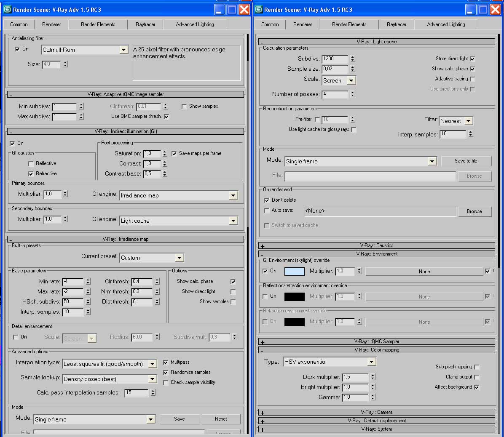Toggle the Multipass checkbox
Screen dimensions: 504x437
[x=166, y=362]
